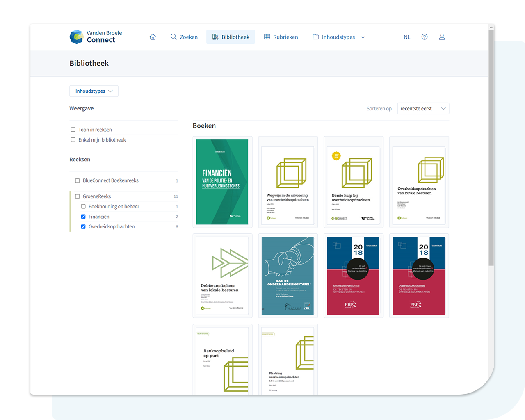Click the Vanden Broele Connect logo
Screen dimensions: 525x420
click(x=96, y=37)
